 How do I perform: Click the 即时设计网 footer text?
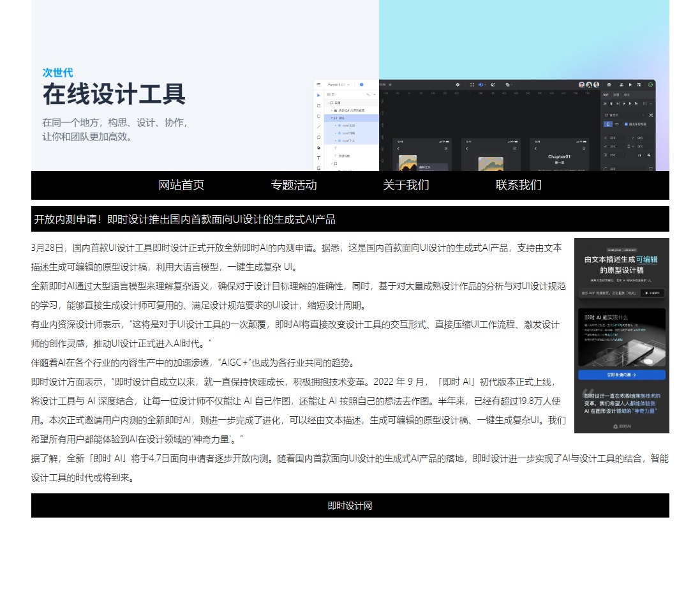coord(350,505)
